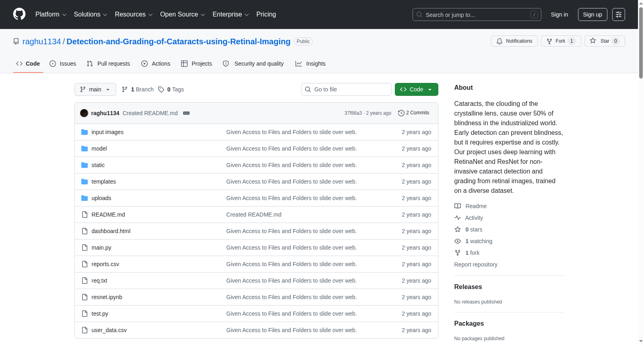
Task: Open the GitHub homepage logo
Action: click(19, 14)
